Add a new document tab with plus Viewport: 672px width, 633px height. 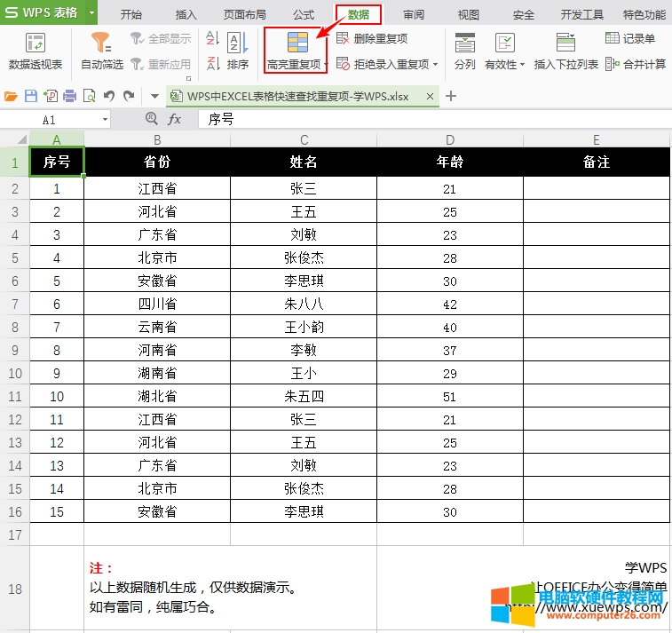click(x=450, y=96)
